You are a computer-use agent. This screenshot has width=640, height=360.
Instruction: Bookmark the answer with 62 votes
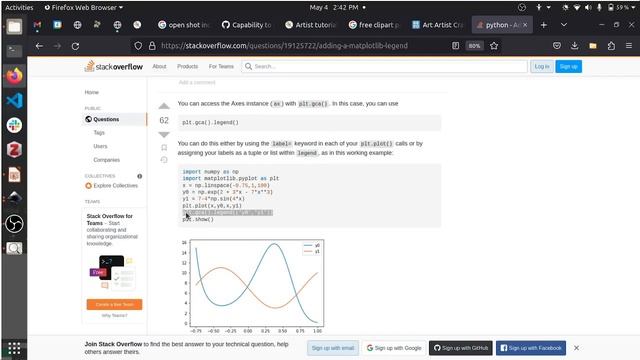pyautogui.click(x=164, y=147)
